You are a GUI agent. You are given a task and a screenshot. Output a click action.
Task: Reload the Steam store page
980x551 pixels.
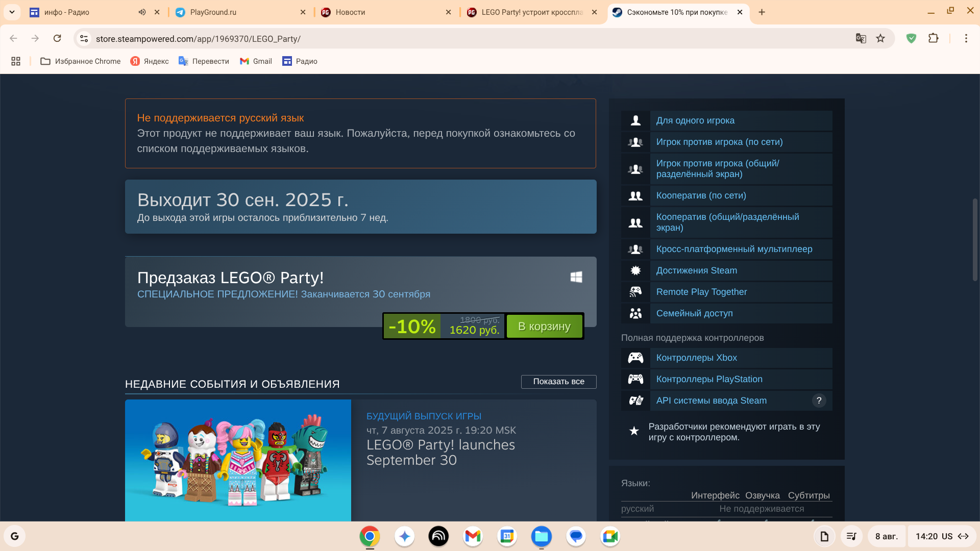click(57, 38)
